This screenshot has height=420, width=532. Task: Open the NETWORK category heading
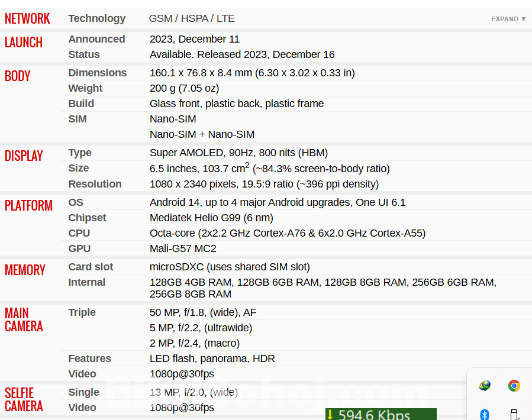pyautogui.click(x=27, y=19)
